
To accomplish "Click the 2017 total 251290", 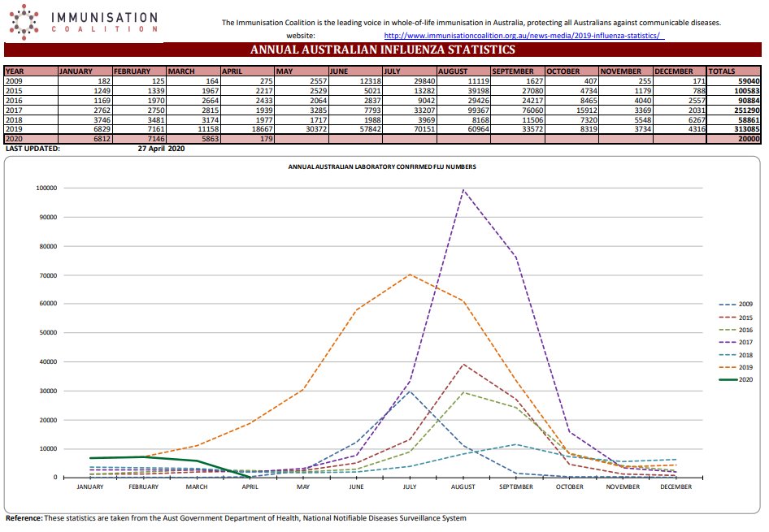I will click(734, 110).
